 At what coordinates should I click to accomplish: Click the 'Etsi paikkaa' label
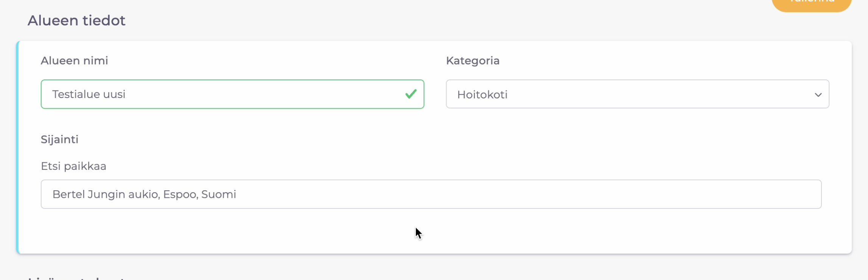73,166
